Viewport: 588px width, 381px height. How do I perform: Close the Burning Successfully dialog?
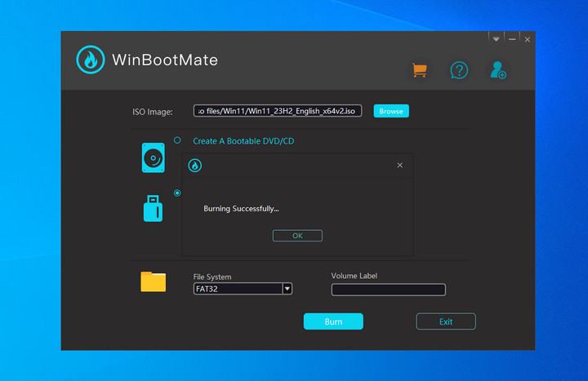[399, 166]
